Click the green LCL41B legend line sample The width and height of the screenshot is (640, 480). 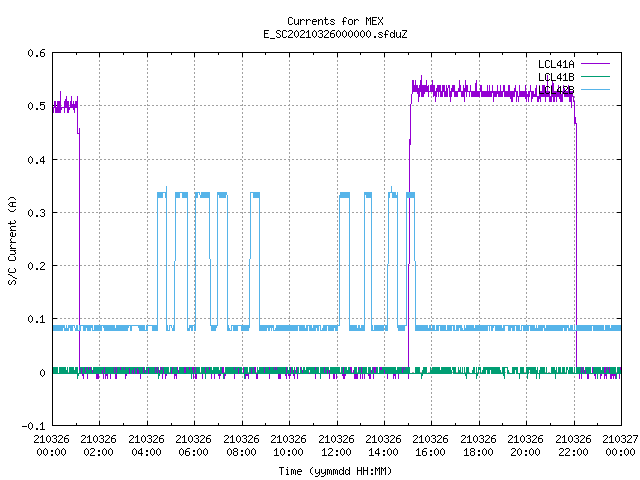[x=595, y=76]
